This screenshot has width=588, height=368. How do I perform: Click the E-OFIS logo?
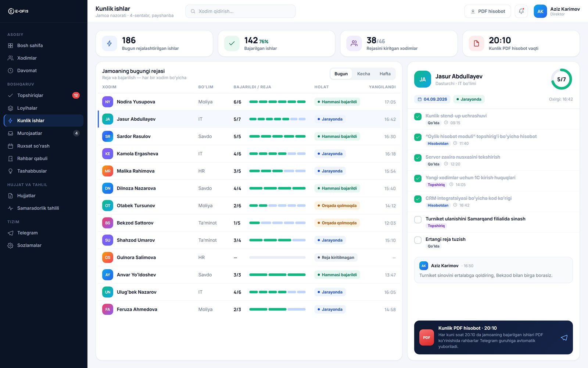(18, 11)
